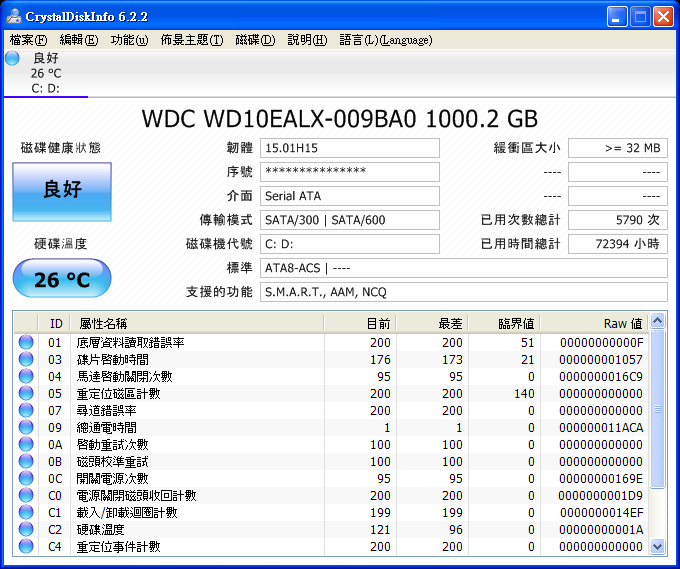Click status orb for attribute C2
The width and height of the screenshot is (680, 569).
pyautogui.click(x=26, y=529)
